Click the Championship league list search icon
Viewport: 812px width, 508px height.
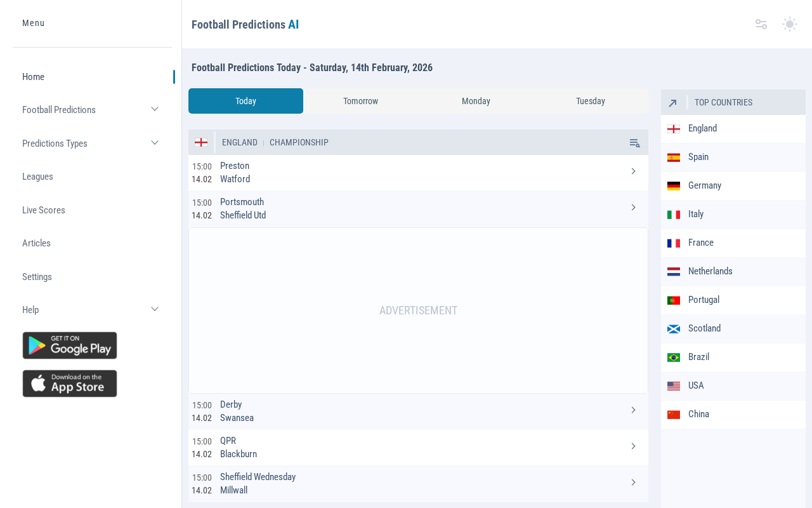tap(634, 143)
